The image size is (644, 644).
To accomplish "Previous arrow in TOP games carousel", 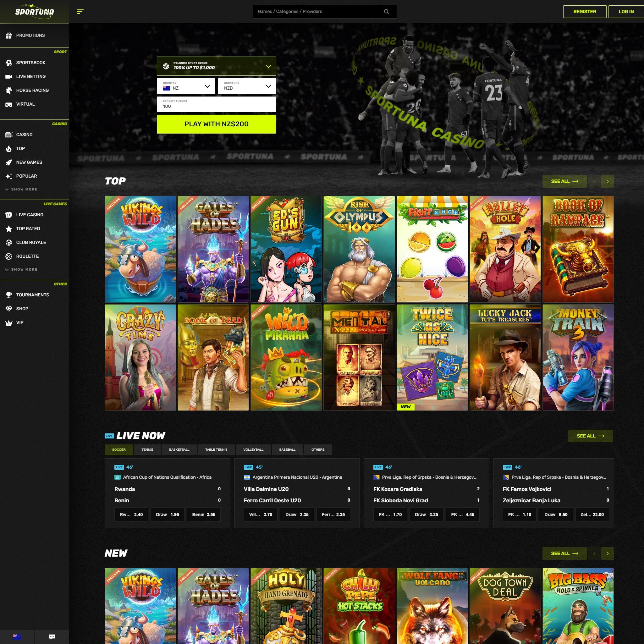I will click(594, 181).
